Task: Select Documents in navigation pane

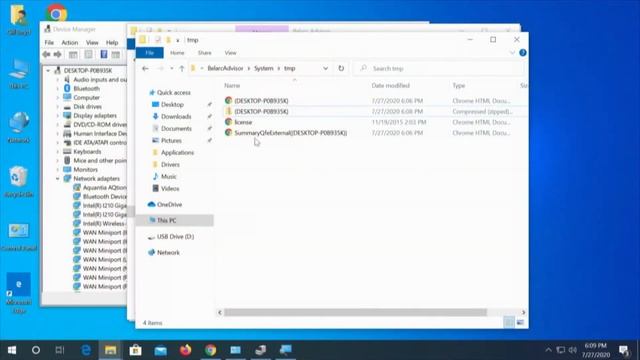Action: coord(176,128)
